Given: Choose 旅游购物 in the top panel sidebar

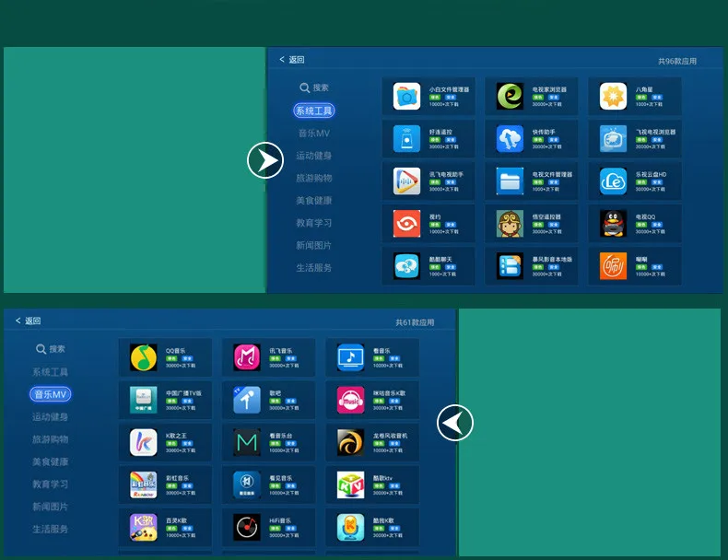Looking at the screenshot, I should click(314, 178).
